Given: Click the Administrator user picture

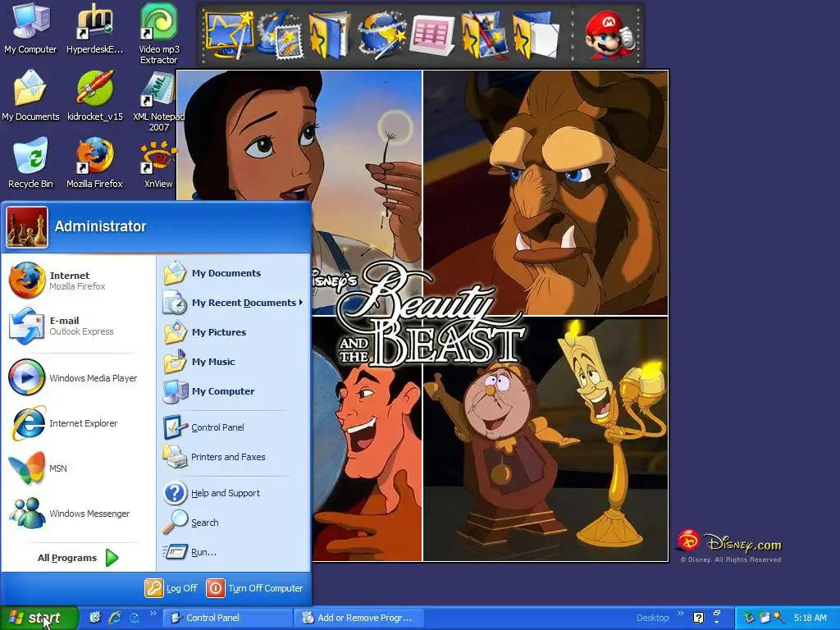Looking at the screenshot, I should [x=27, y=227].
